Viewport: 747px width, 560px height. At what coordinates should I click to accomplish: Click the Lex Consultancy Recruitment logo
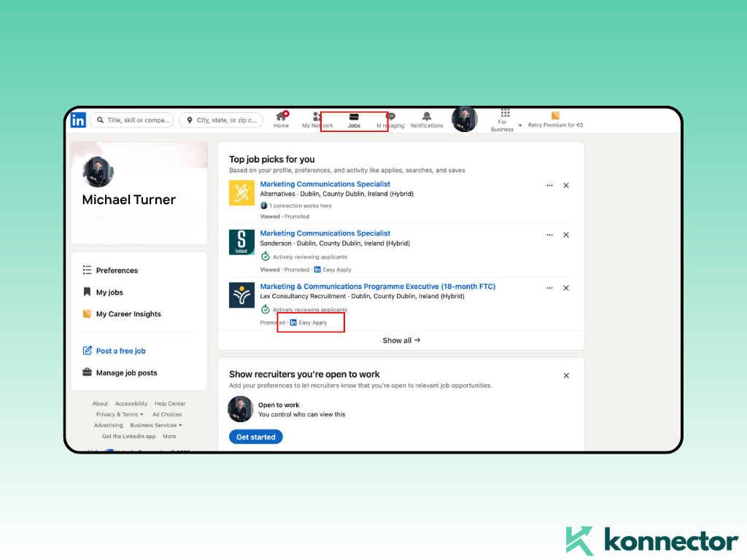[x=241, y=295]
